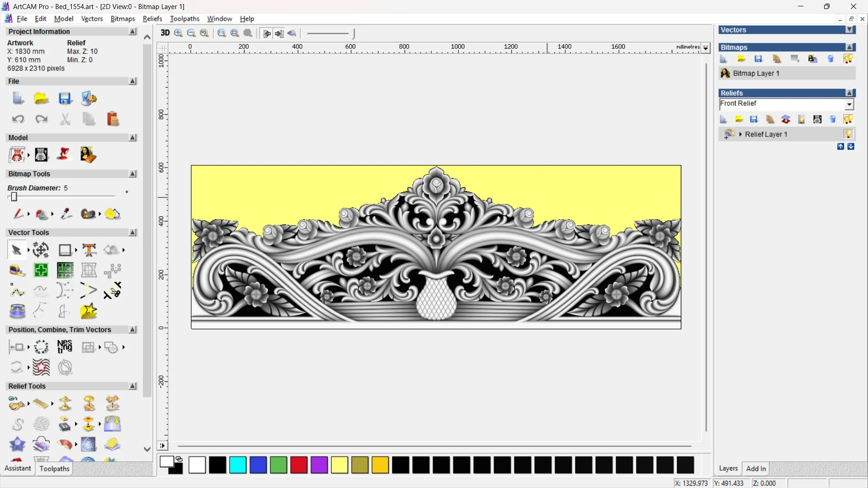The width and height of the screenshot is (868, 488).
Task: Expand the Vectors panel
Action: tap(849, 30)
